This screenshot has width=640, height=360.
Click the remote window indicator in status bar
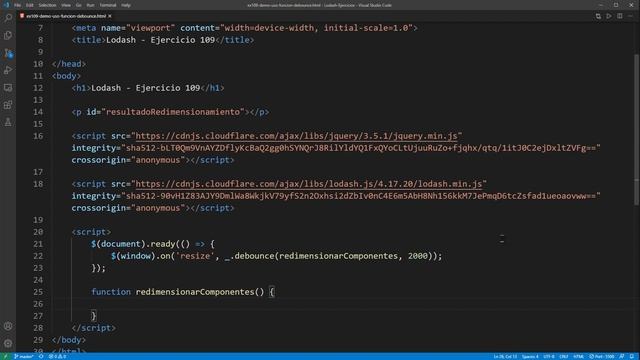[5, 356]
